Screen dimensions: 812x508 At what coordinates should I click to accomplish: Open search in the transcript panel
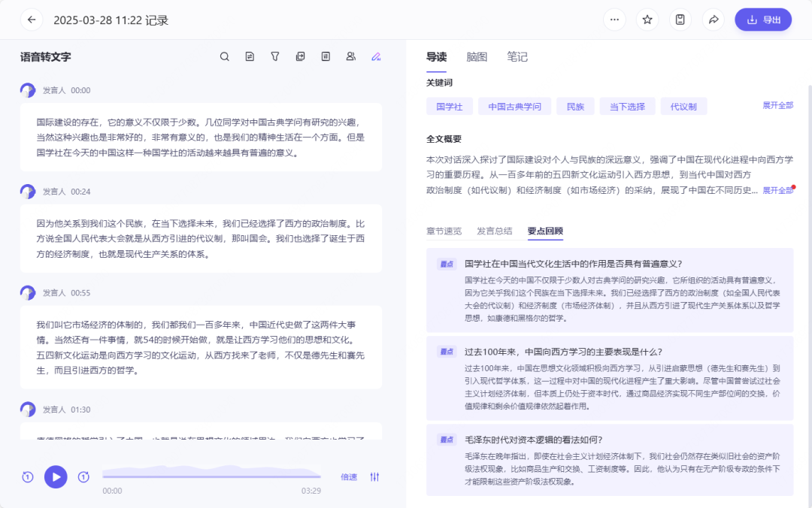pyautogui.click(x=225, y=56)
